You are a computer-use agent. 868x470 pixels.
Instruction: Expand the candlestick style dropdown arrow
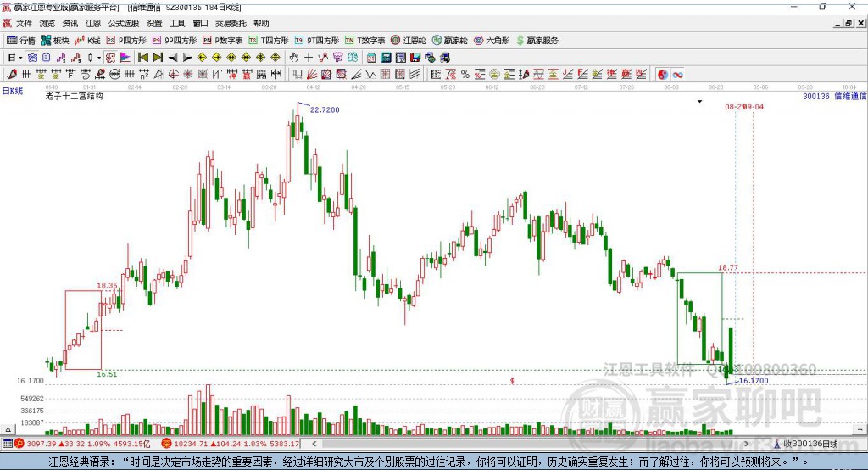99,58
